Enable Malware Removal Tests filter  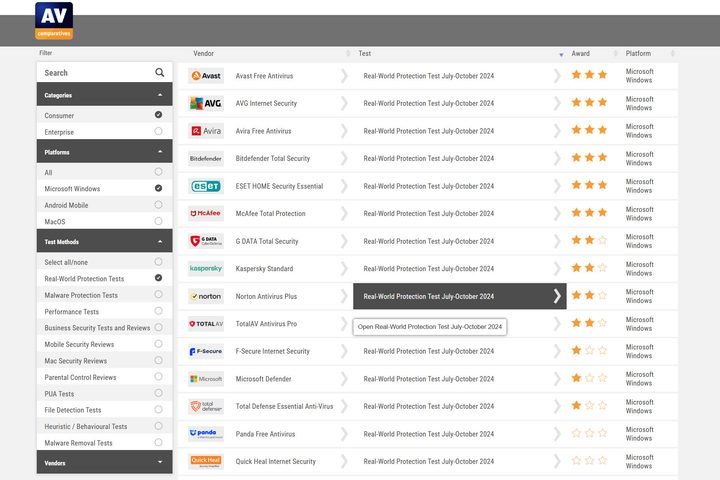click(x=158, y=442)
